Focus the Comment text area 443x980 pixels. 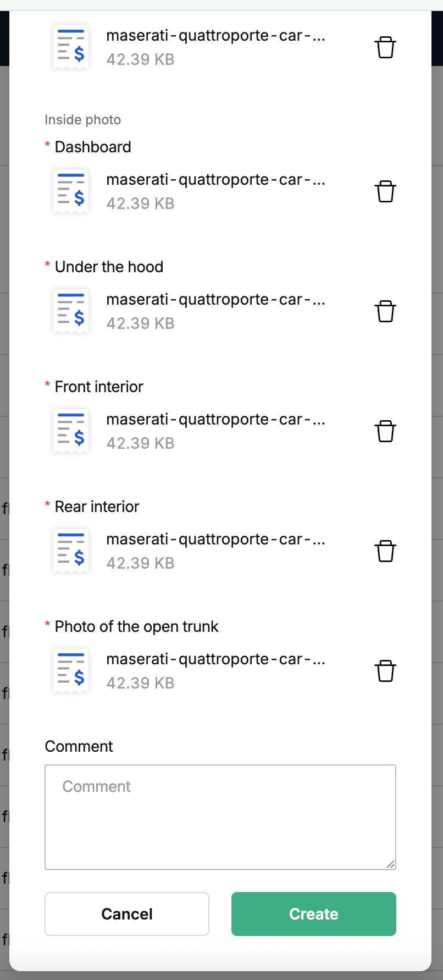220,817
